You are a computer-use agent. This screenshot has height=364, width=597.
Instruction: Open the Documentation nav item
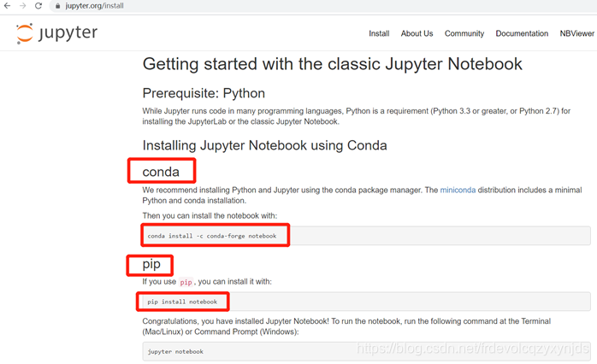[x=522, y=33]
